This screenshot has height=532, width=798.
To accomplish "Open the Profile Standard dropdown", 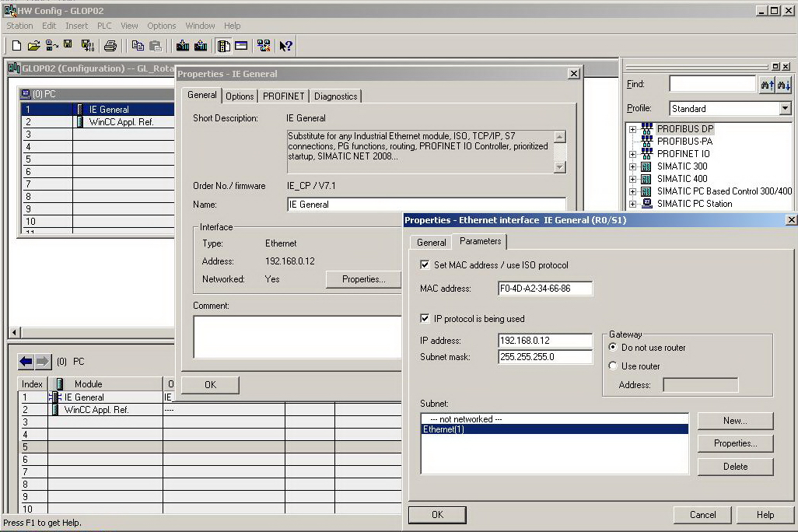I will pyautogui.click(x=785, y=108).
